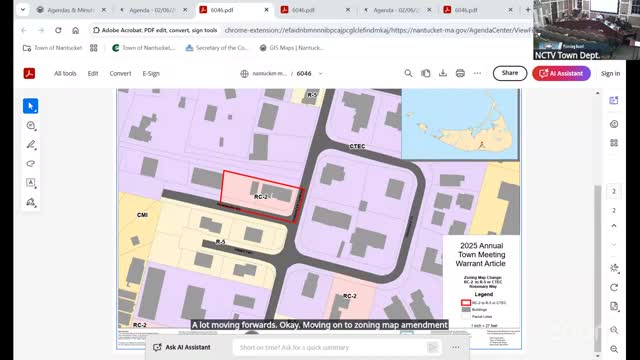Viewport: 640px width, 360px height.
Task: Open the comment tool in left toolbar
Action: [x=31, y=126]
